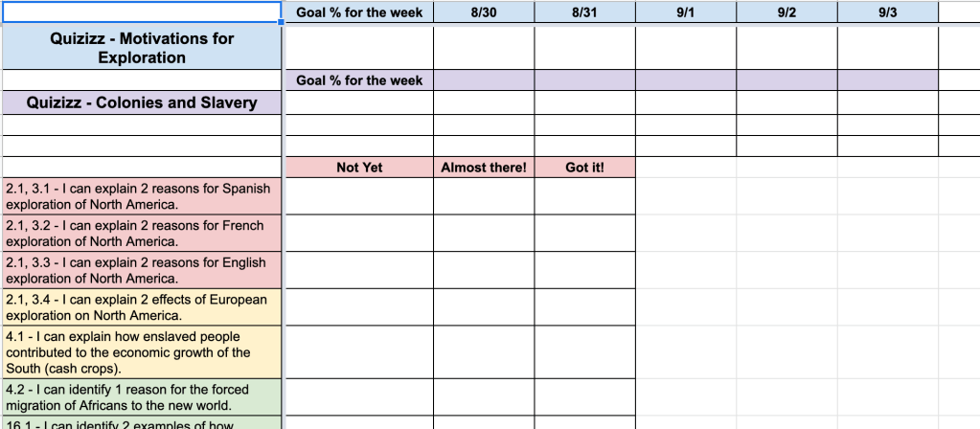Click the 4.2 forced migration standard cell
The width and height of the screenshot is (980, 429).
142,397
